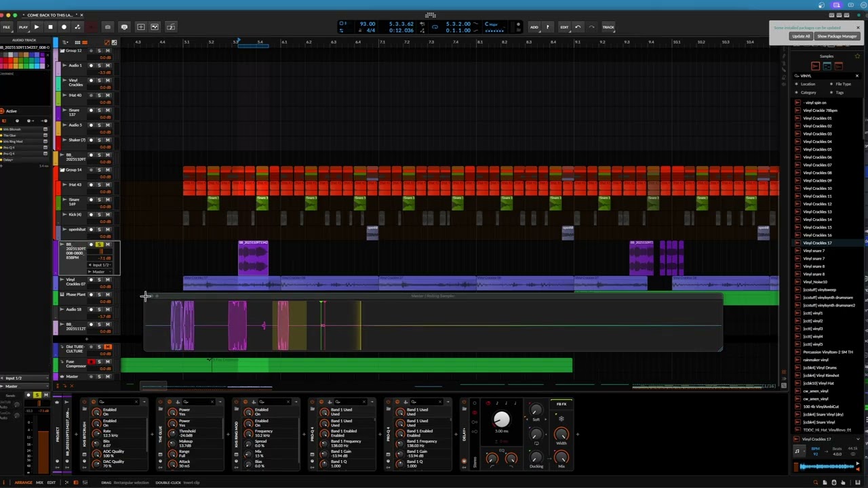Click the file icon beside Vinyl Crackles 01
The height and width of the screenshot is (488, 868).
[797, 118]
